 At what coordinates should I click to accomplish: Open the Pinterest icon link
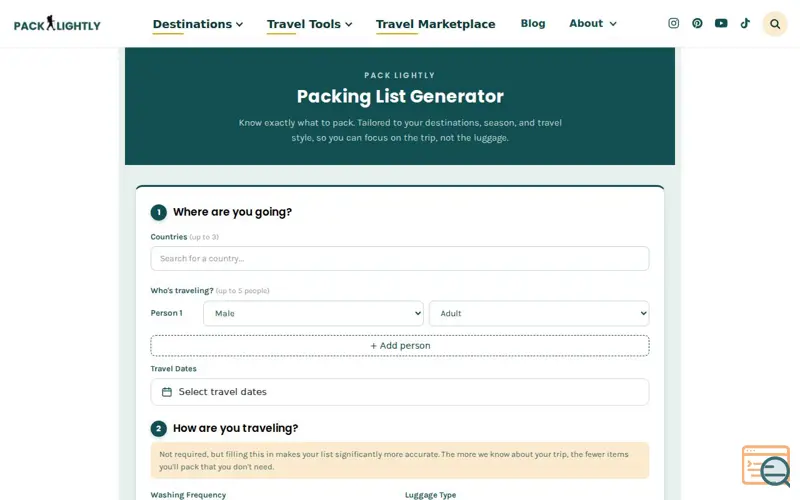click(x=697, y=23)
